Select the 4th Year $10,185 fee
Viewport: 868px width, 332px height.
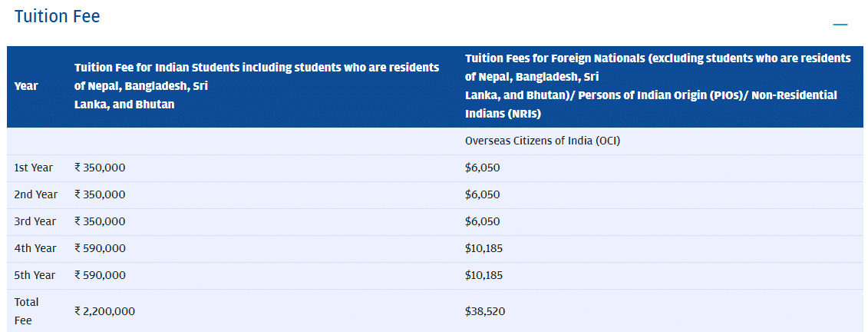tap(484, 248)
